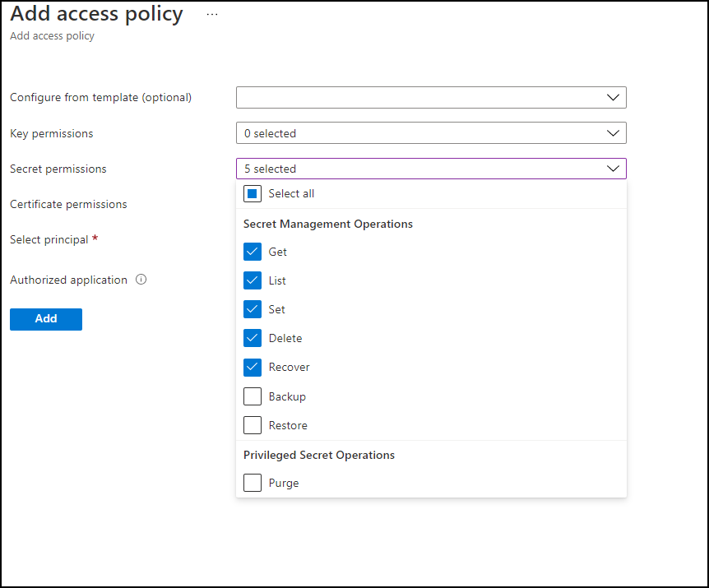Open the chevron on the template selector
709x588 pixels.
pyautogui.click(x=612, y=97)
